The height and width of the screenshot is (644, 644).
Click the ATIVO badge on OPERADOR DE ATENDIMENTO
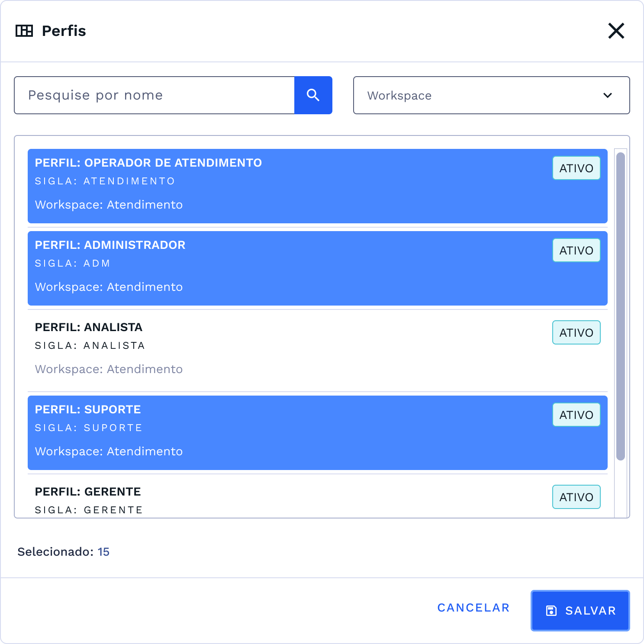[576, 168]
